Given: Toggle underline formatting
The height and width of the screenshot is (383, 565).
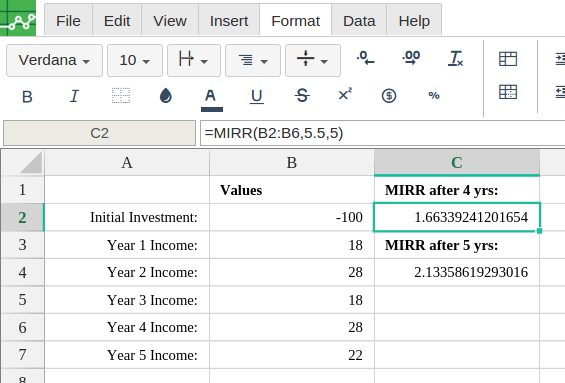Looking at the screenshot, I should point(257,96).
